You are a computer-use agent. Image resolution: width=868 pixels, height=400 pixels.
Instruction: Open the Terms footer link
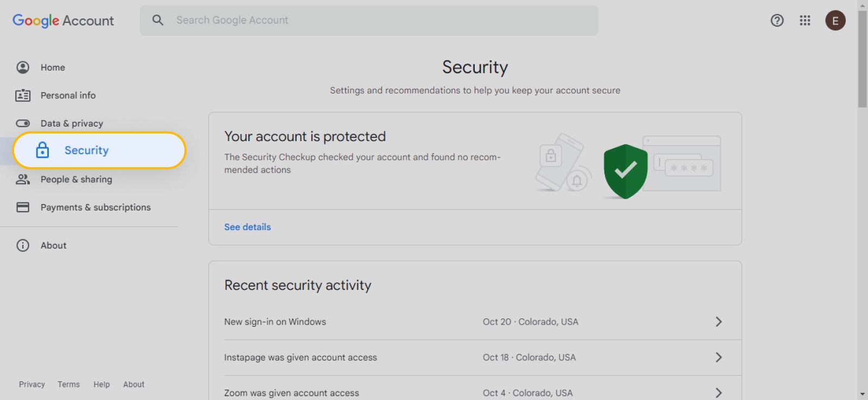click(x=68, y=384)
